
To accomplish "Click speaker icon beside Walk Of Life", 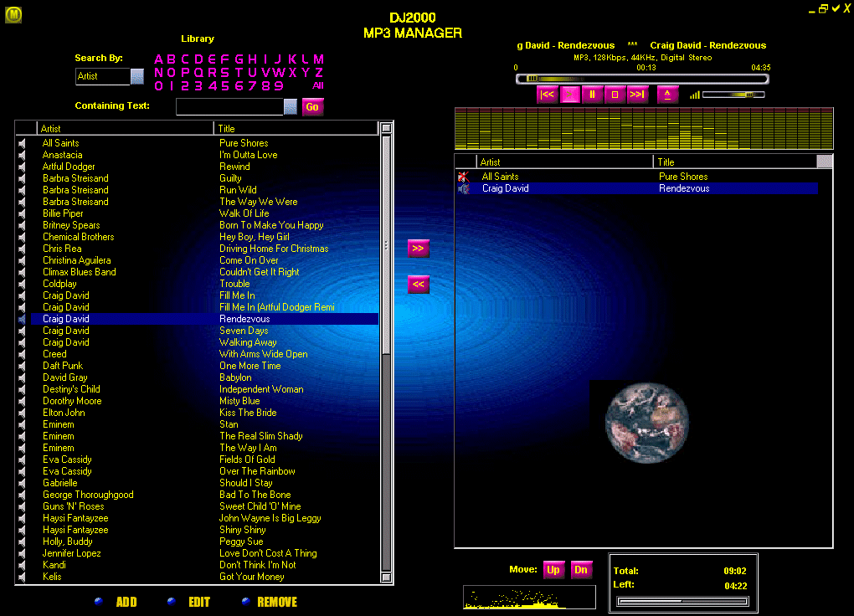I will [x=22, y=213].
